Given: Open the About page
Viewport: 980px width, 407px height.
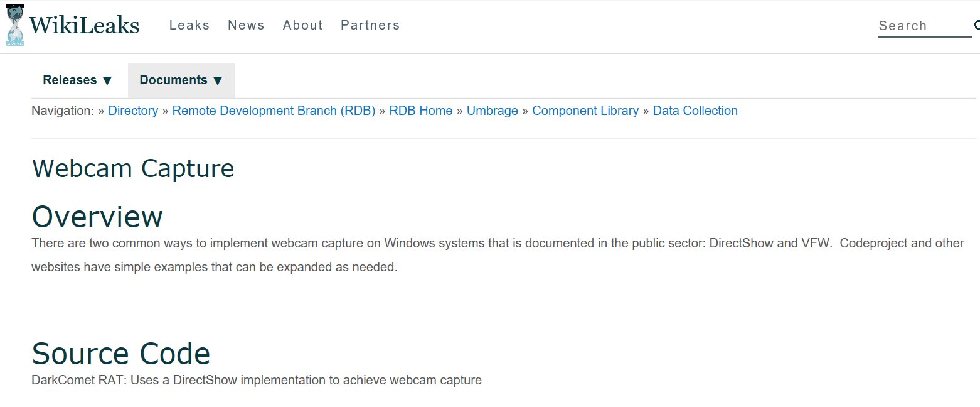Looking at the screenshot, I should point(302,26).
